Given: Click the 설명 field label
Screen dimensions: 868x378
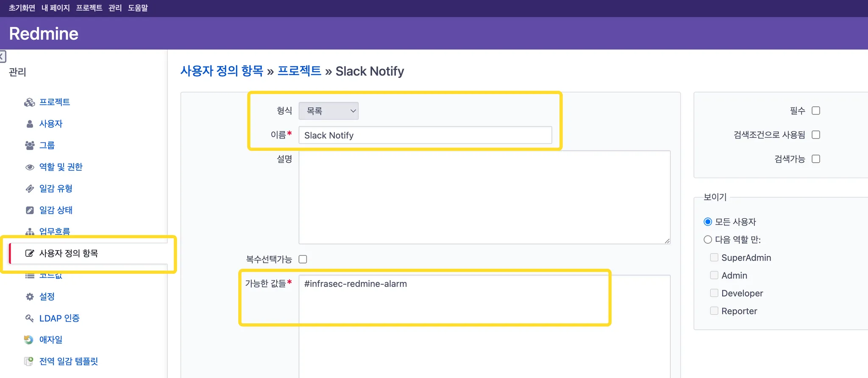Looking at the screenshot, I should [x=284, y=159].
